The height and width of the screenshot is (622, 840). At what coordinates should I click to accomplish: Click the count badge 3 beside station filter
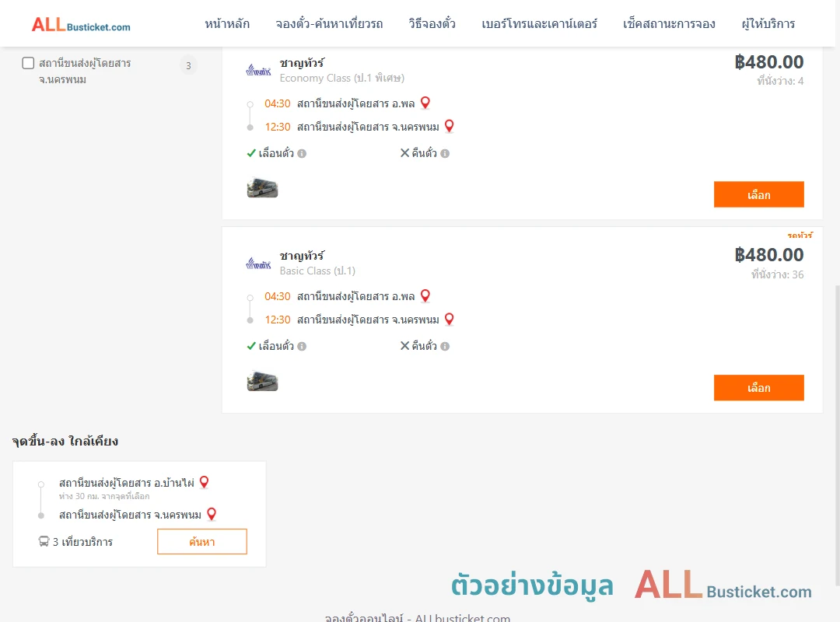[x=188, y=66]
